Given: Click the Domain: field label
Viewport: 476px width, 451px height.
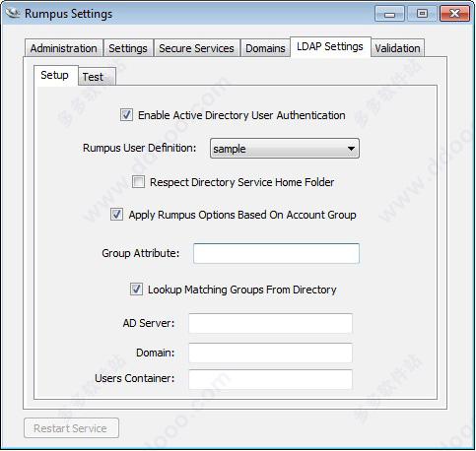Looking at the screenshot, I should (156, 353).
